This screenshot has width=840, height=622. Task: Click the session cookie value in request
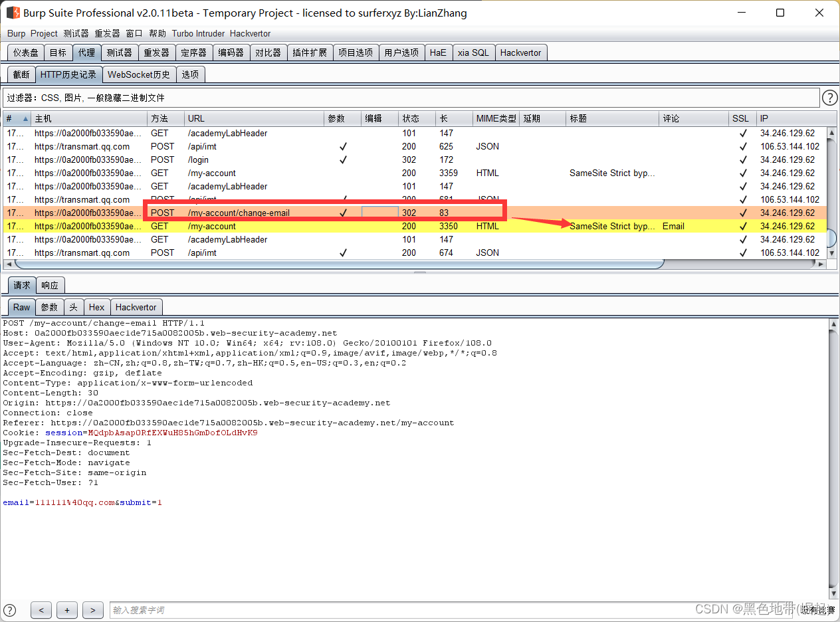tap(173, 433)
